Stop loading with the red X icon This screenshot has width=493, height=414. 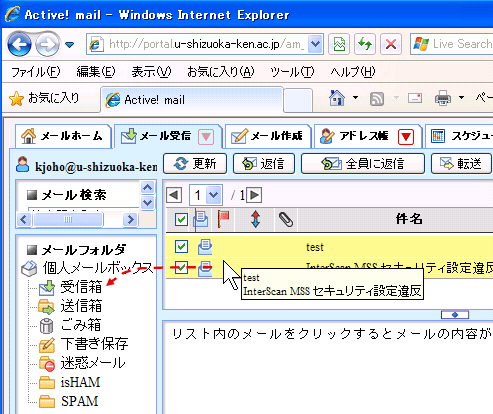(391, 44)
